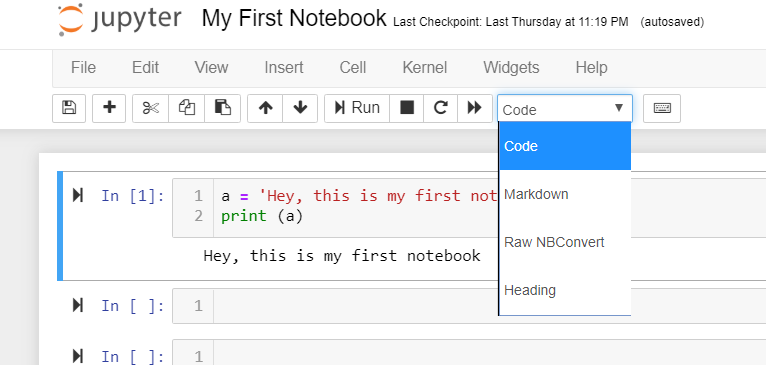This screenshot has width=766, height=365.
Task: Click the output text 'Hey, this is my first notebook'
Action: pyautogui.click(x=342, y=256)
